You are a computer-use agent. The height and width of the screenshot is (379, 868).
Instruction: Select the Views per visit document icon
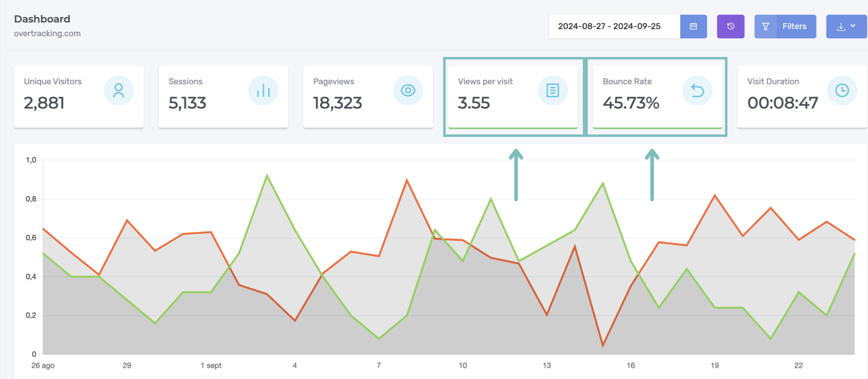(553, 91)
